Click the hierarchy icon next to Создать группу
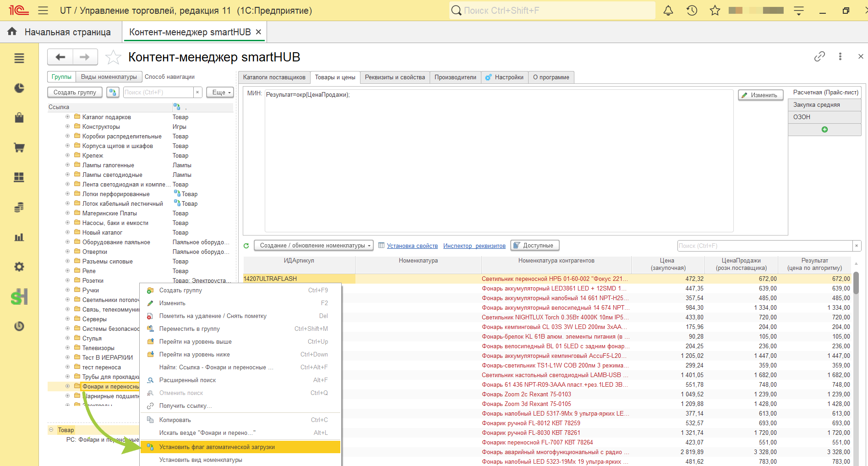Viewport: 868px width, 466px height. pos(113,92)
